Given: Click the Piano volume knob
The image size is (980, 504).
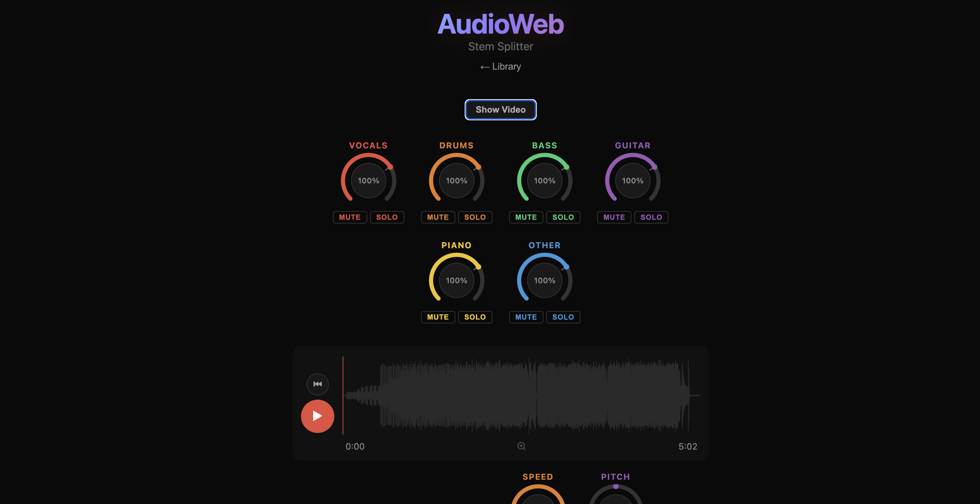Looking at the screenshot, I should tap(456, 280).
